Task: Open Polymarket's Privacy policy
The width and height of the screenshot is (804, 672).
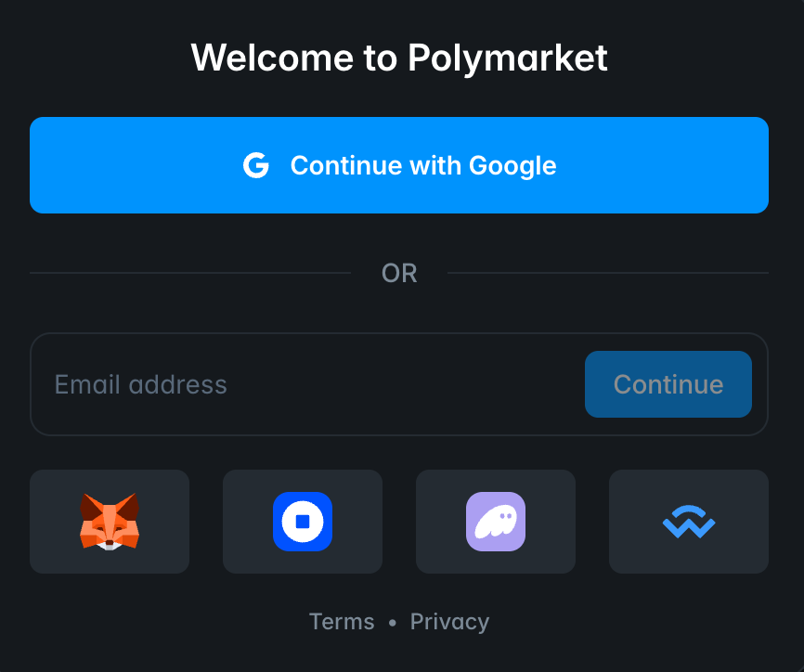Action: 449,621
